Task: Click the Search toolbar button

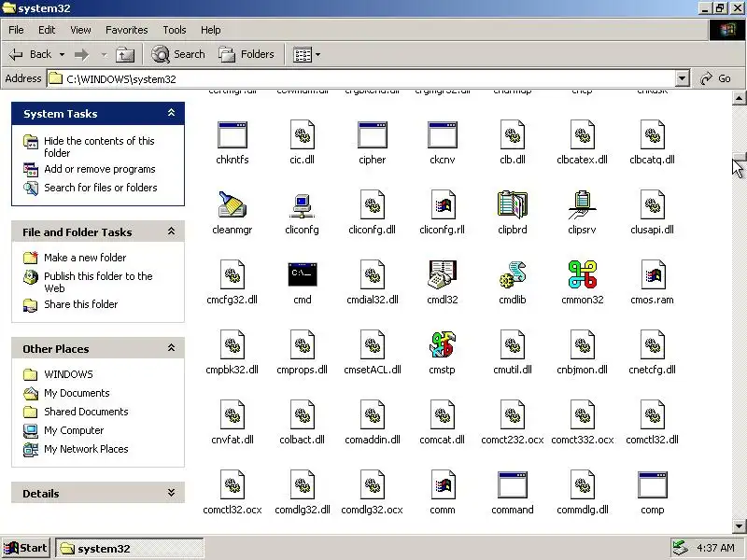Action: [178, 55]
